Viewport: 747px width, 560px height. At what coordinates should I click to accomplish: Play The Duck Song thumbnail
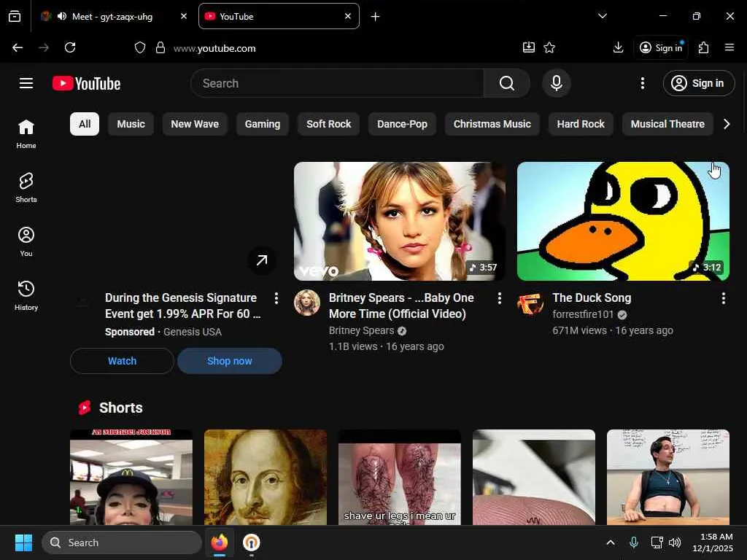point(623,222)
